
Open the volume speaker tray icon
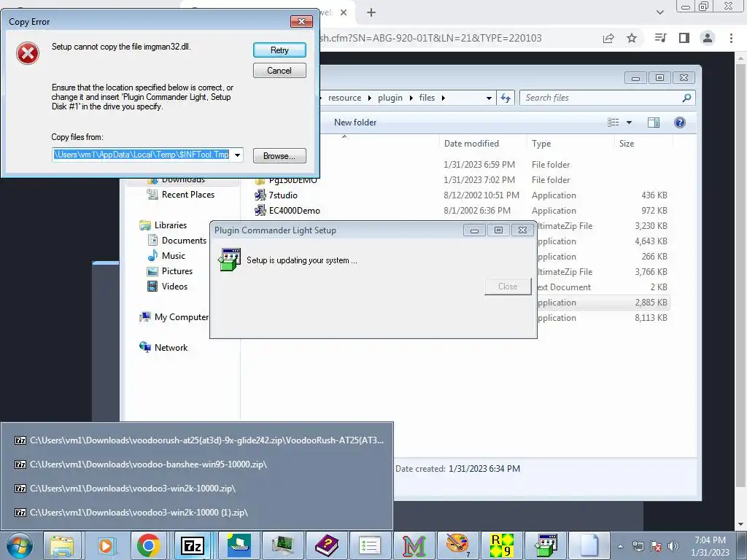[673, 546]
